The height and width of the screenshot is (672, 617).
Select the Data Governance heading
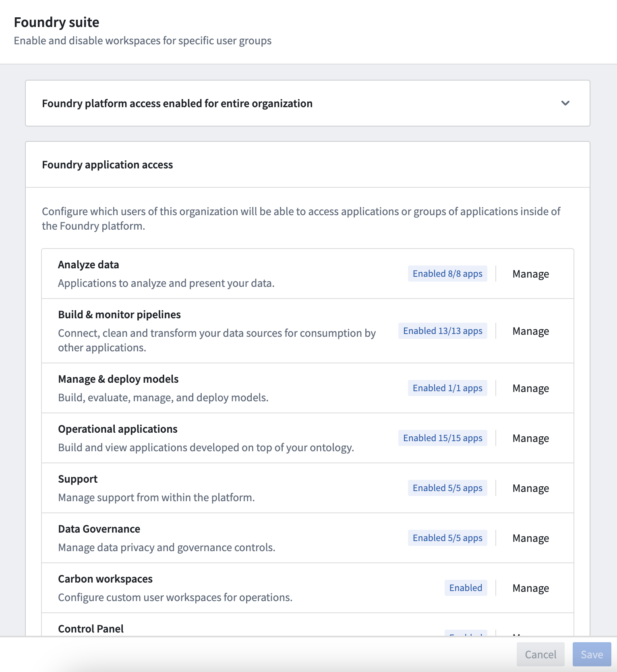99,529
